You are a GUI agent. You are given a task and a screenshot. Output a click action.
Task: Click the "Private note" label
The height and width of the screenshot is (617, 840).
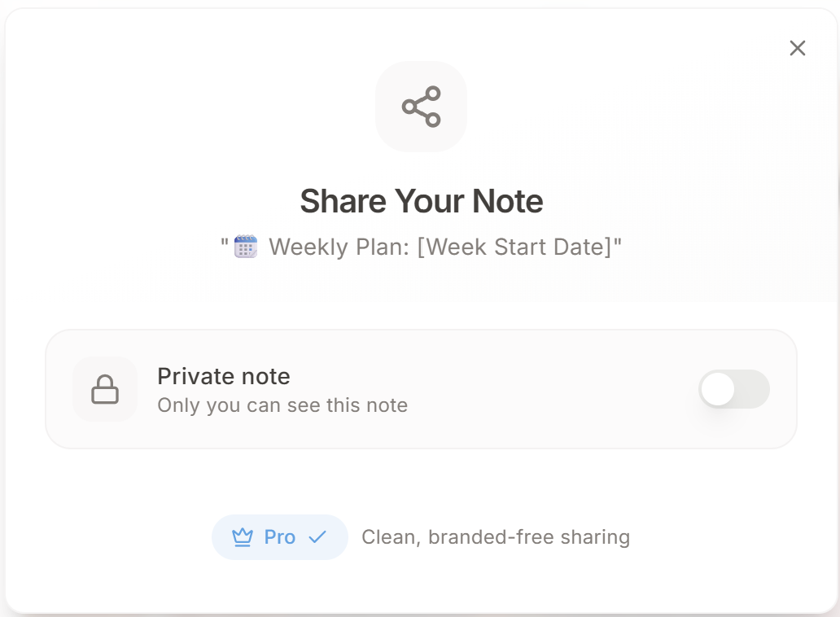224,376
